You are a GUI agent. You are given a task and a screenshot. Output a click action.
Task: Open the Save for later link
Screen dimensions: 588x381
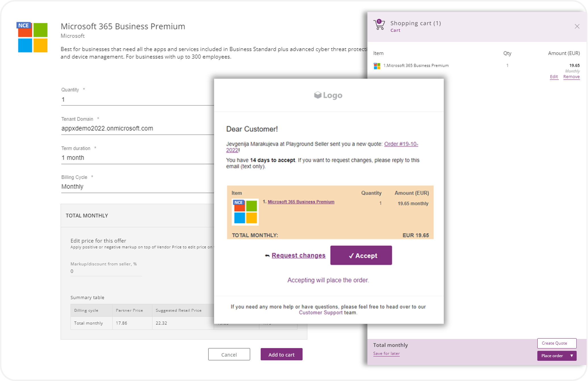coord(386,353)
